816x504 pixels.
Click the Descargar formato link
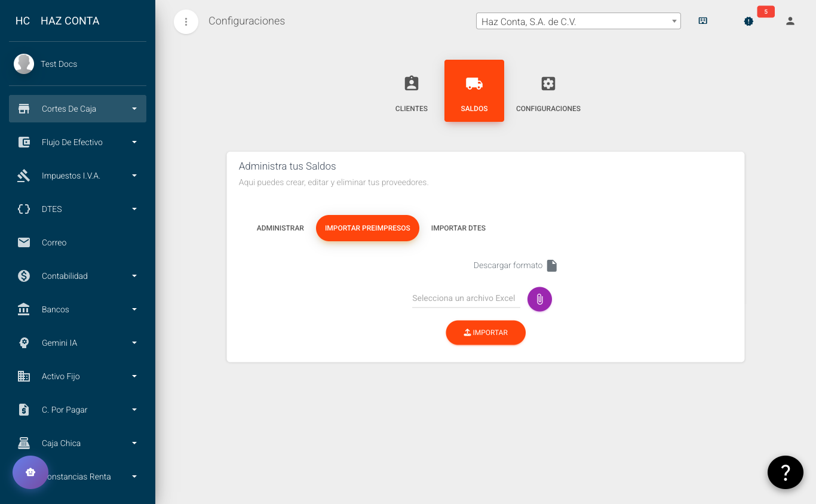pos(508,265)
